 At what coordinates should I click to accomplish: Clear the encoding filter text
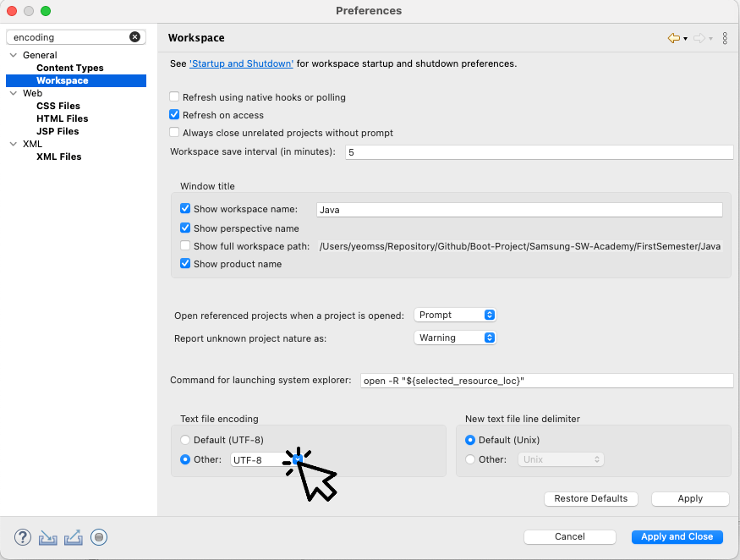pyautogui.click(x=134, y=37)
